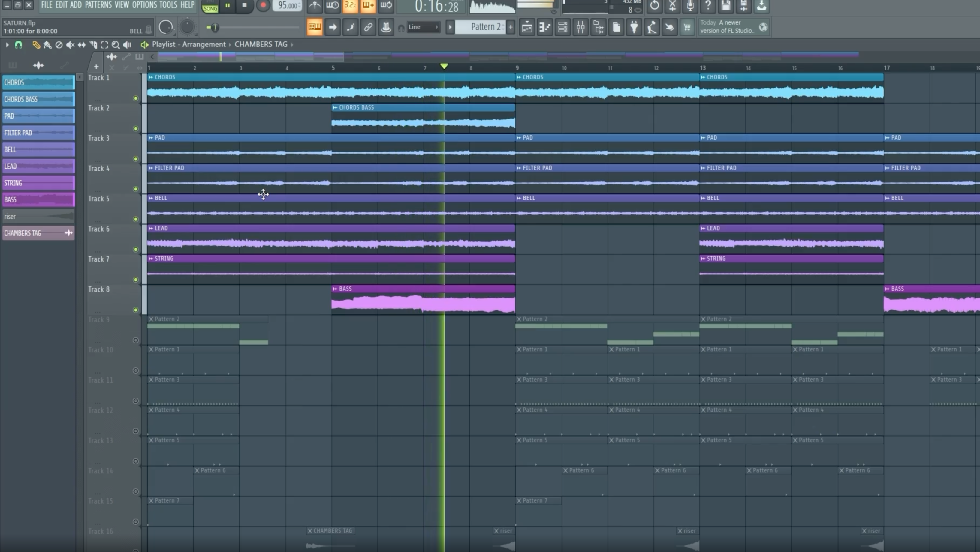Open the Browser panel
Viewport: 980px width, 552px height.
point(599,27)
